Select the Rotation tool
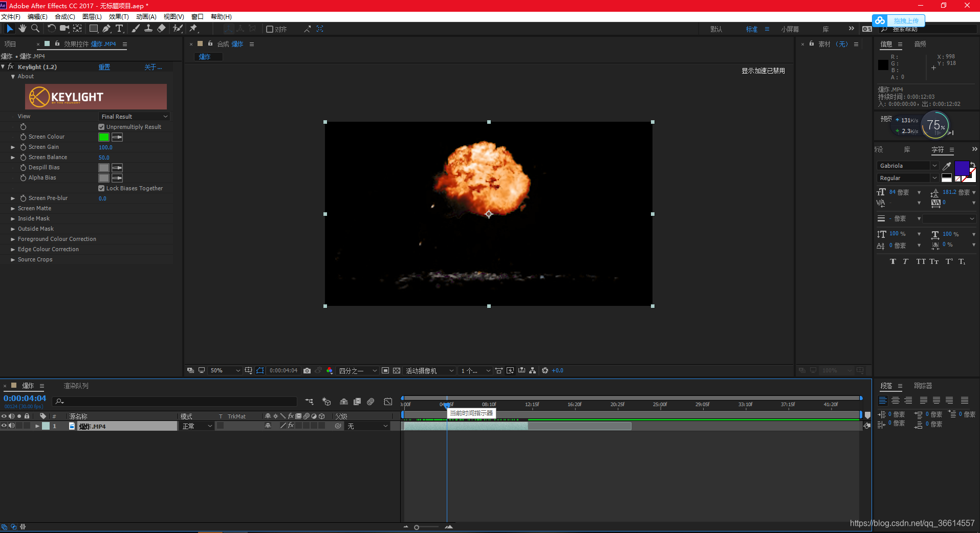 52,29
